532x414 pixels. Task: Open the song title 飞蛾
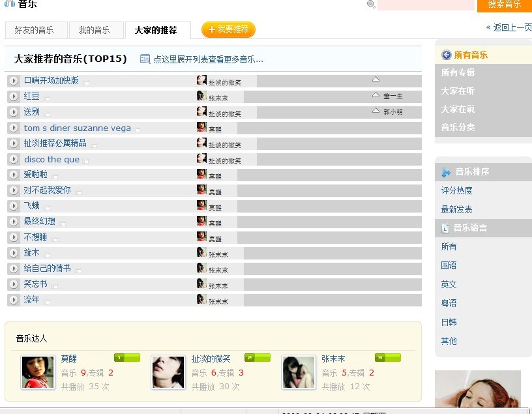pos(31,205)
